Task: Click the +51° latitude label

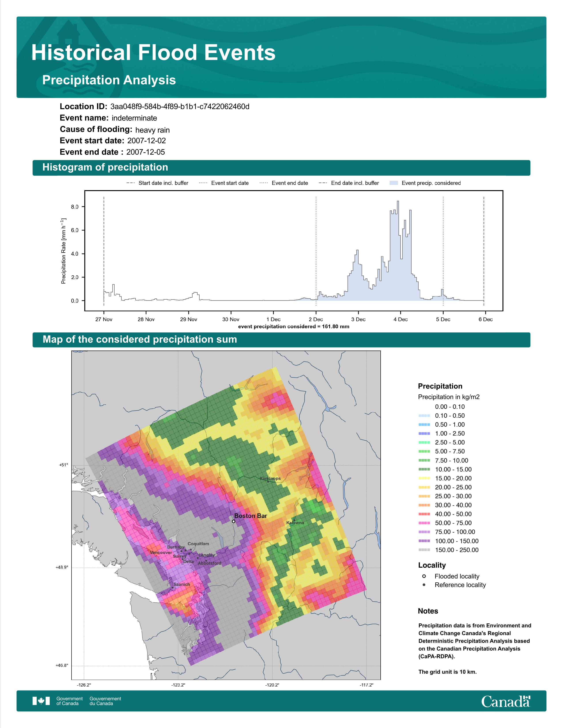Action: 64,465
